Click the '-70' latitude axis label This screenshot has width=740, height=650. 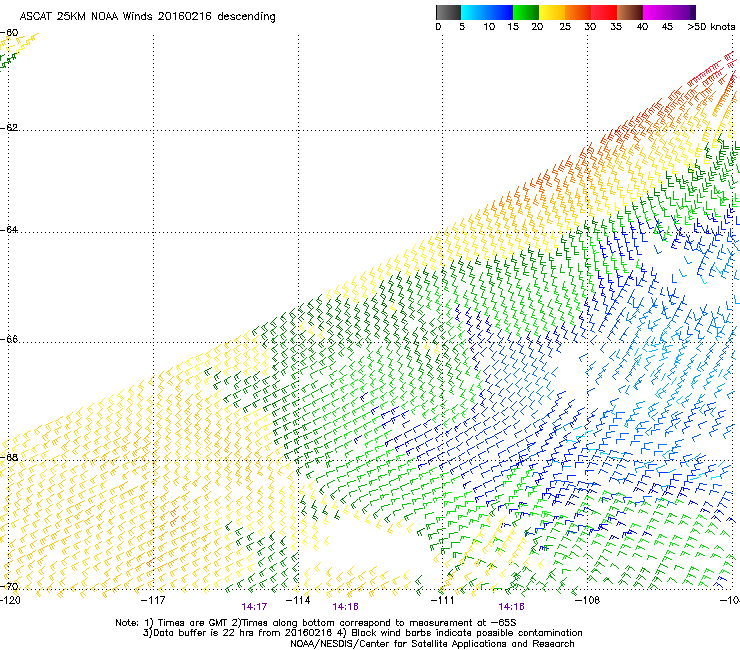click(9, 586)
